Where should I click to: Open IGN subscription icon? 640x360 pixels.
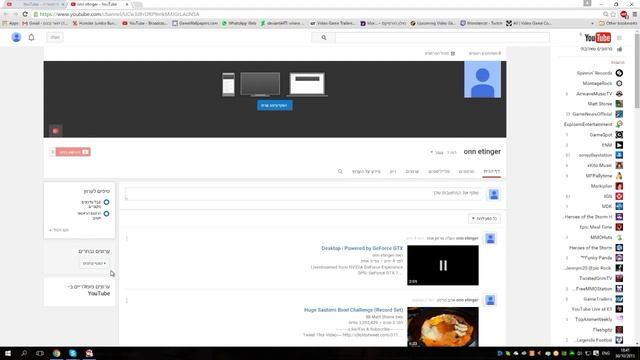coord(619,196)
